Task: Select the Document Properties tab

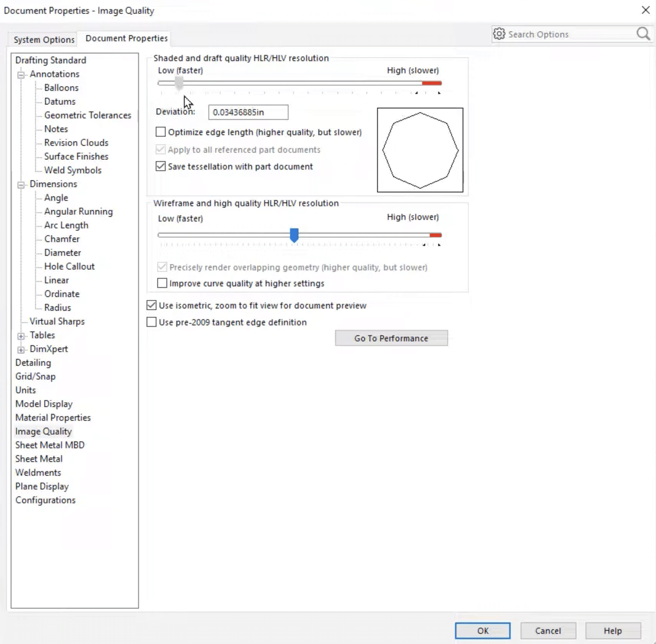Action: point(126,38)
